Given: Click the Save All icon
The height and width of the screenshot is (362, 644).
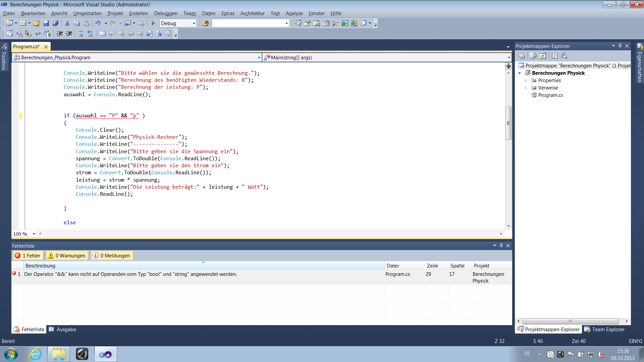Looking at the screenshot, I should [55, 23].
